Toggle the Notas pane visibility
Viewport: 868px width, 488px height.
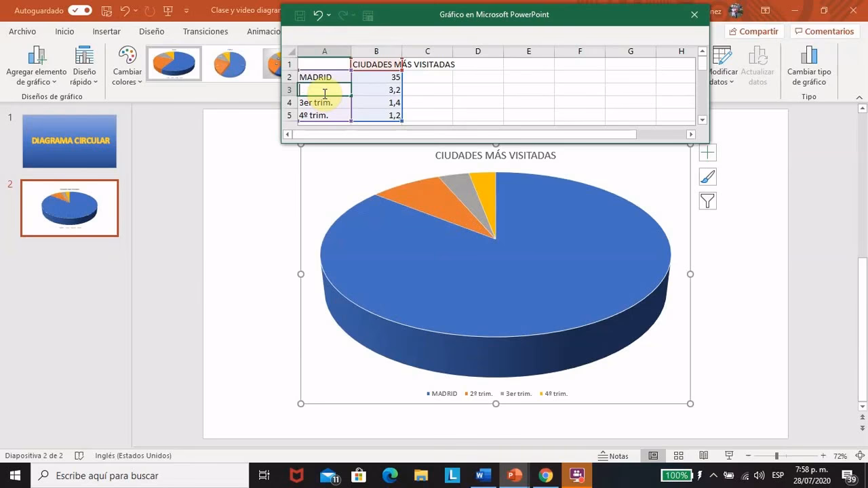pyautogui.click(x=614, y=455)
